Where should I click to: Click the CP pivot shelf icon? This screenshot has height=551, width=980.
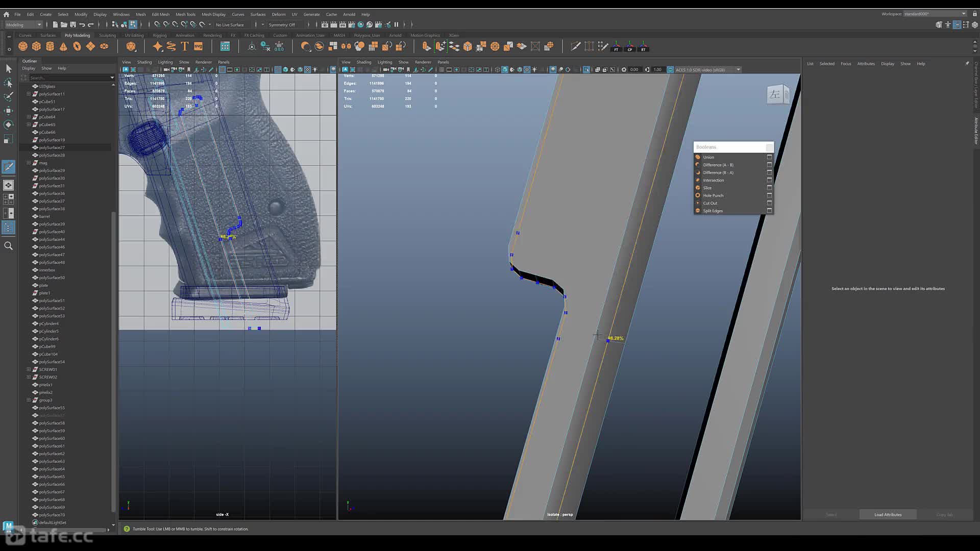click(630, 46)
